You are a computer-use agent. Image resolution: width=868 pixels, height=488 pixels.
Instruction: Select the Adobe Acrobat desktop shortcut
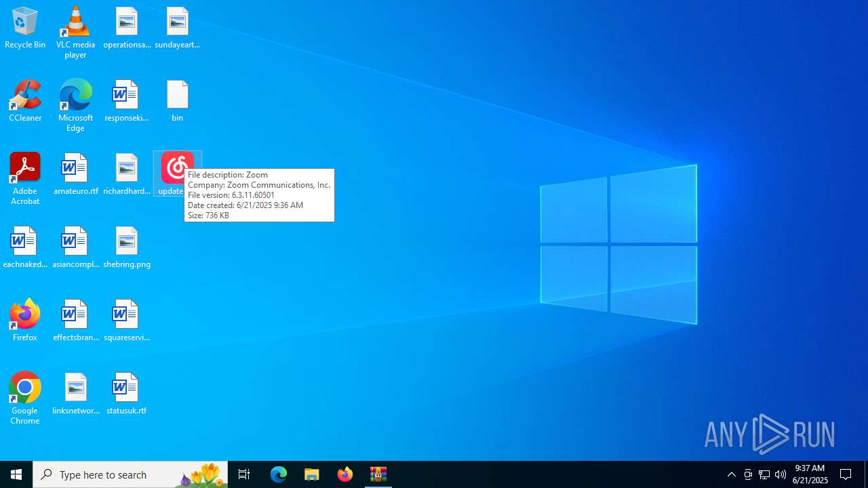[x=25, y=179]
